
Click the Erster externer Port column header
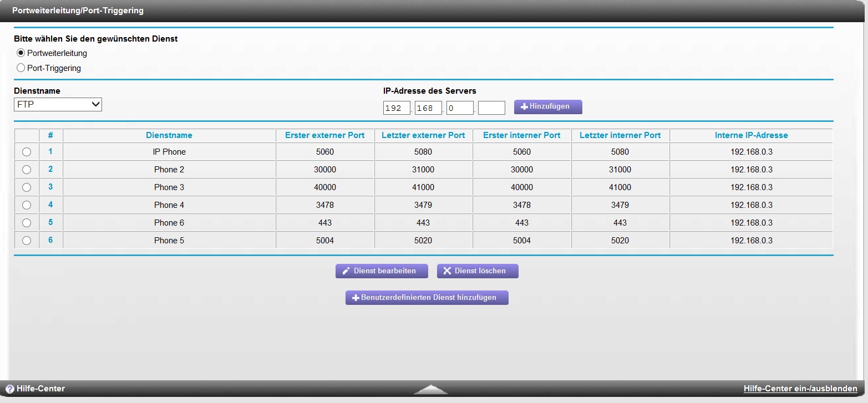coord(325,135)
